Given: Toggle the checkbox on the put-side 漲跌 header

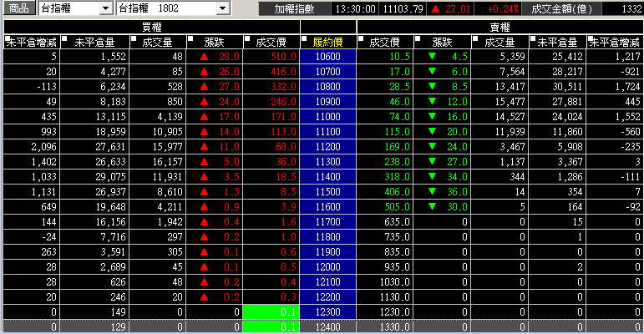Looking at the screenshot, I should point(418,38).
